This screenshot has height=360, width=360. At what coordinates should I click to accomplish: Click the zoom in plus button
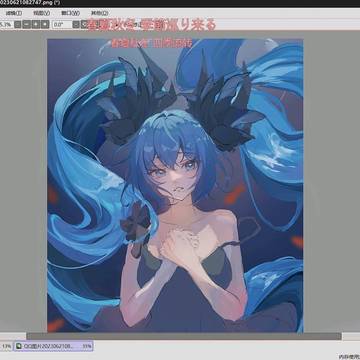pyautogui.click(x=36, y=24)
